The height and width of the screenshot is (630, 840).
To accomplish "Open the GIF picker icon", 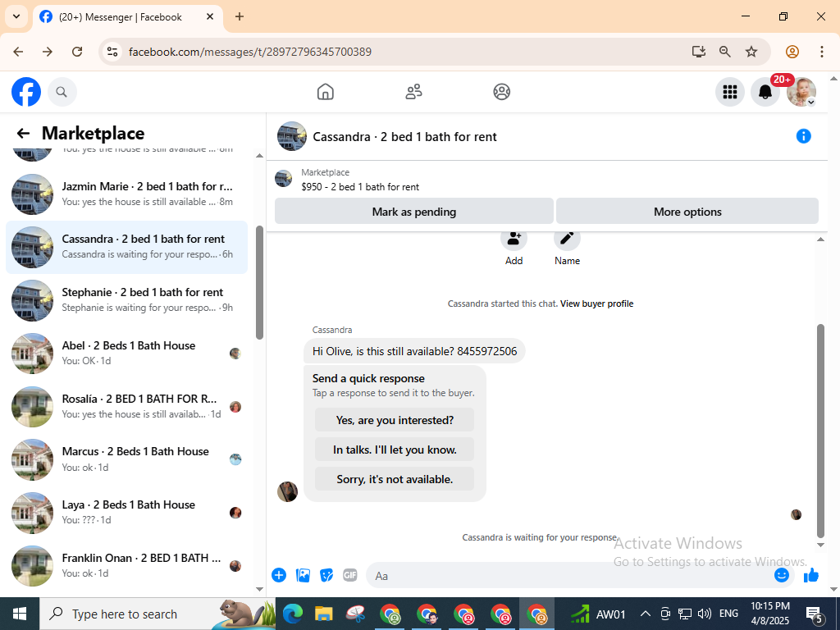I will pyautogui.click(x=349, y=575).
